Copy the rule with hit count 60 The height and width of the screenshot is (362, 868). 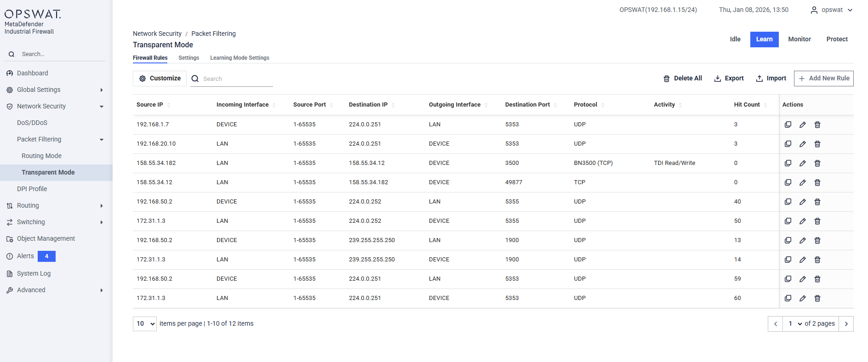[x=788, y=298]
